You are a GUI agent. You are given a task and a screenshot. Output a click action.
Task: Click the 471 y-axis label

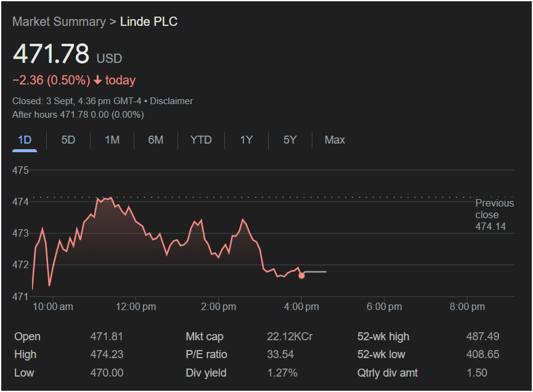coord(20,296)
